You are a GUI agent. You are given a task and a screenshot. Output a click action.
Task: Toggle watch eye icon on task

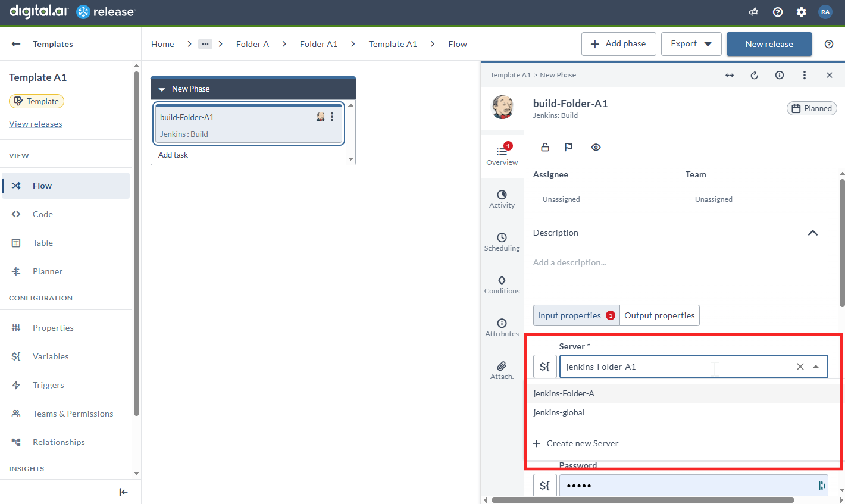596,147
